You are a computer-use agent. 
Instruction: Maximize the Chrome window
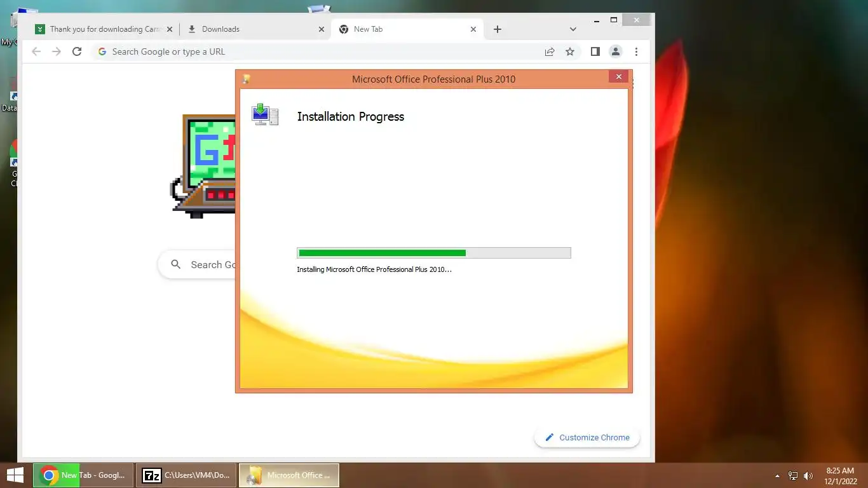[613, 20]
